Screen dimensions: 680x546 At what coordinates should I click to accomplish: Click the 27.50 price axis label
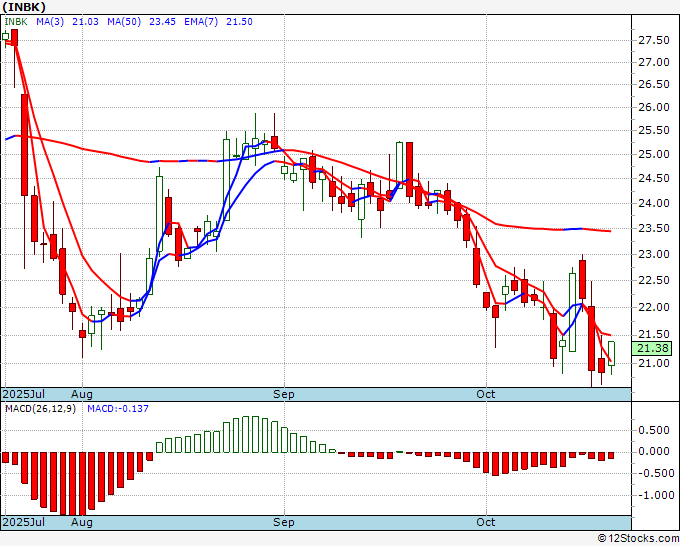click(x=654, y=40)
